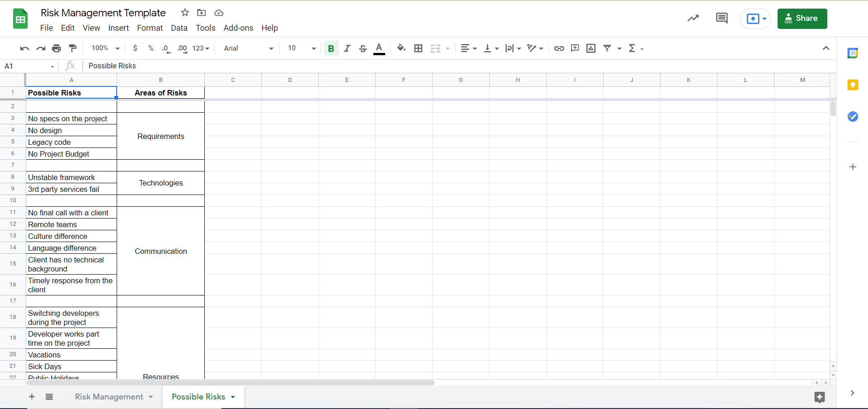This screenshot has height=409, width=868.
Task: Open the Format menu
Action: (150, 28)
